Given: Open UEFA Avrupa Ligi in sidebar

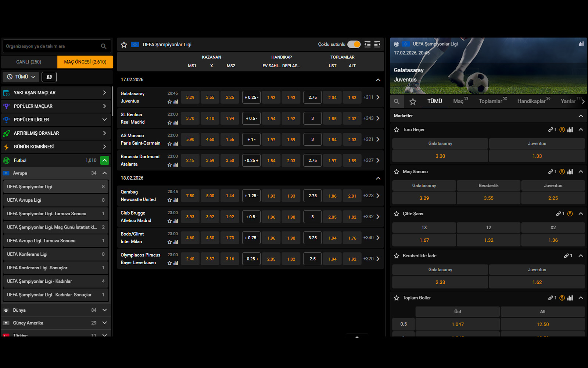Looking at the screenshot, I should [55, 200].
